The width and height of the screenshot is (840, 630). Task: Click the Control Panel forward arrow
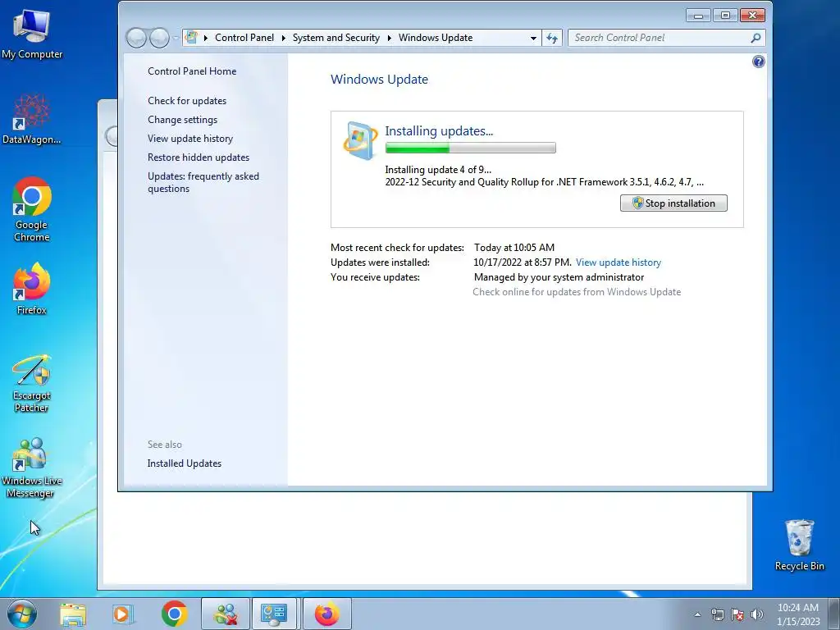pyautogui.click(x=159, y=38)
